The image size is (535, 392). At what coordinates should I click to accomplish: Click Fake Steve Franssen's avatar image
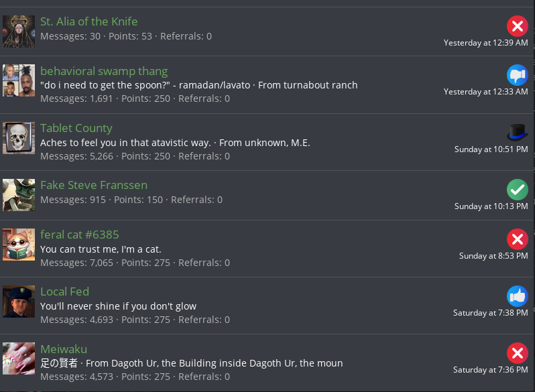point(19,195)
